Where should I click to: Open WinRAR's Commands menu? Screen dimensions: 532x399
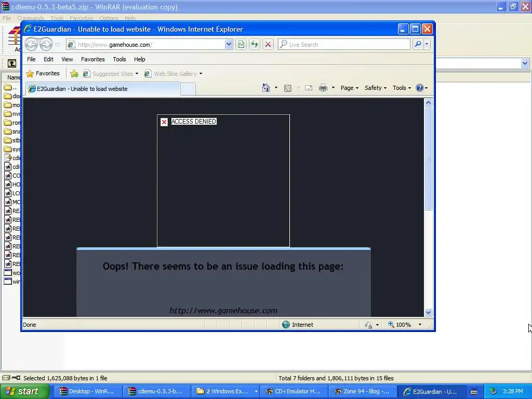point(31,18)
